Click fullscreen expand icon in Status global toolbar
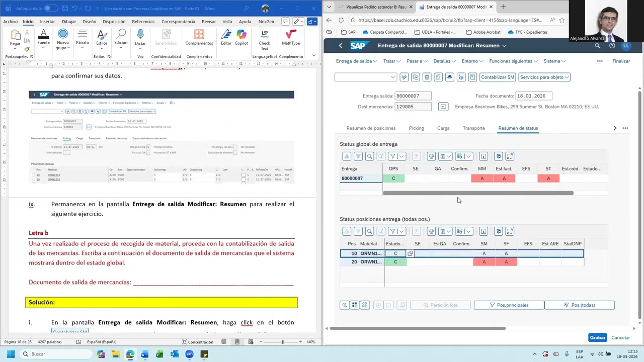 510,156
